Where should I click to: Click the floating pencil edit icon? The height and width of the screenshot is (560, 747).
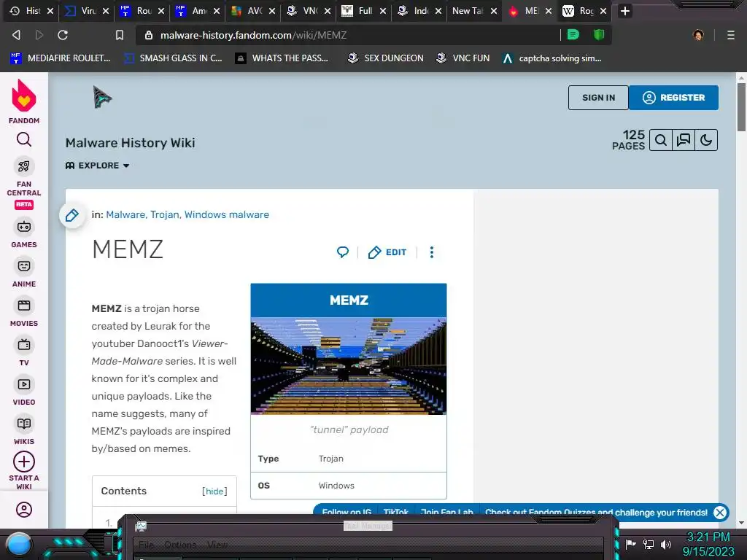click(x=72, y=215)
